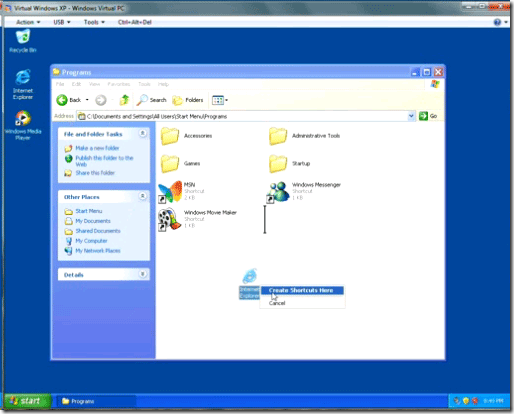Open the My Network Places link
Image resolution: width=514 pixels, height=414 pixels.
tap(98, 251)
